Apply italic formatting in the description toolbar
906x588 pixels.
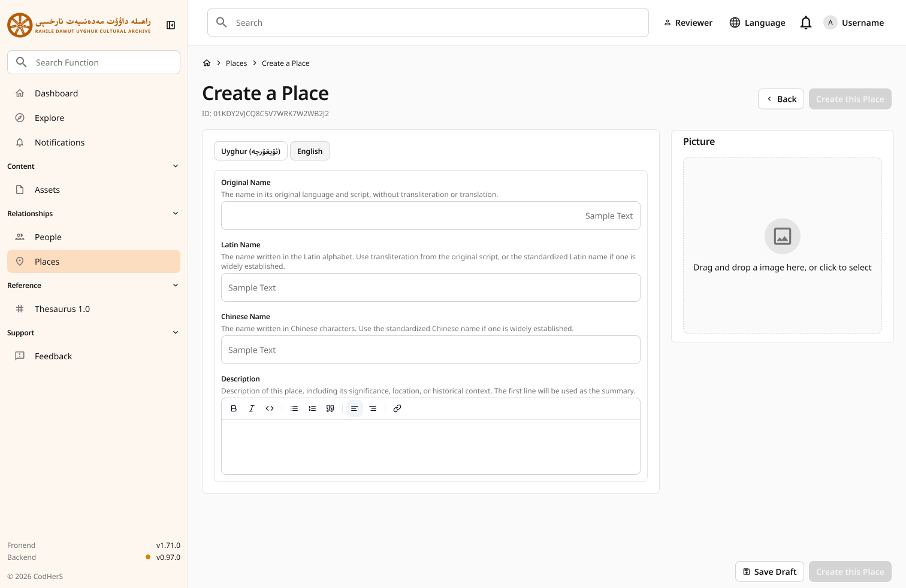pyautogui.click(x=252, y=408)
